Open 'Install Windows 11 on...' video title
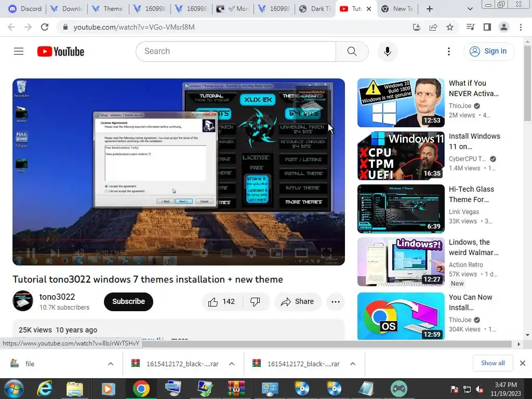 point(474,141)
